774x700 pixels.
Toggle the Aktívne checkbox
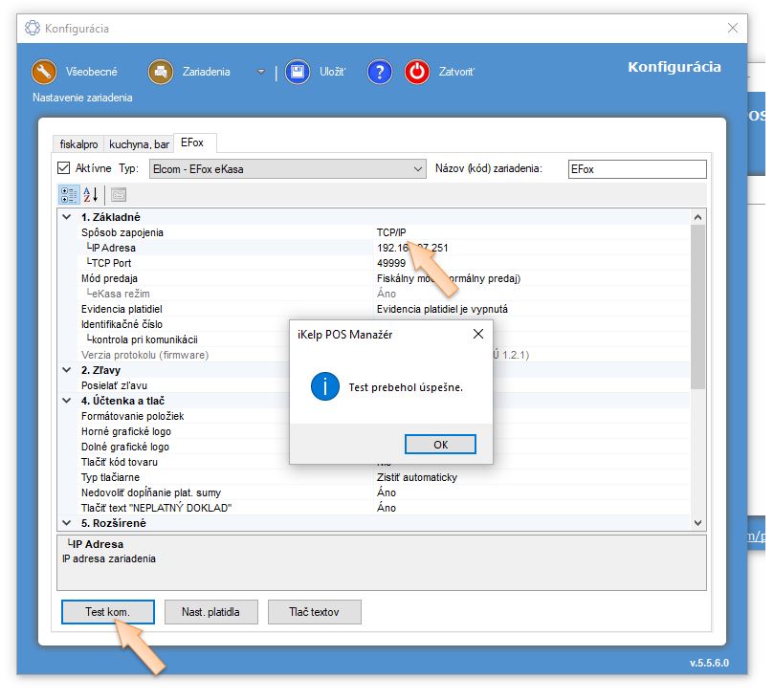coord(64,168)
